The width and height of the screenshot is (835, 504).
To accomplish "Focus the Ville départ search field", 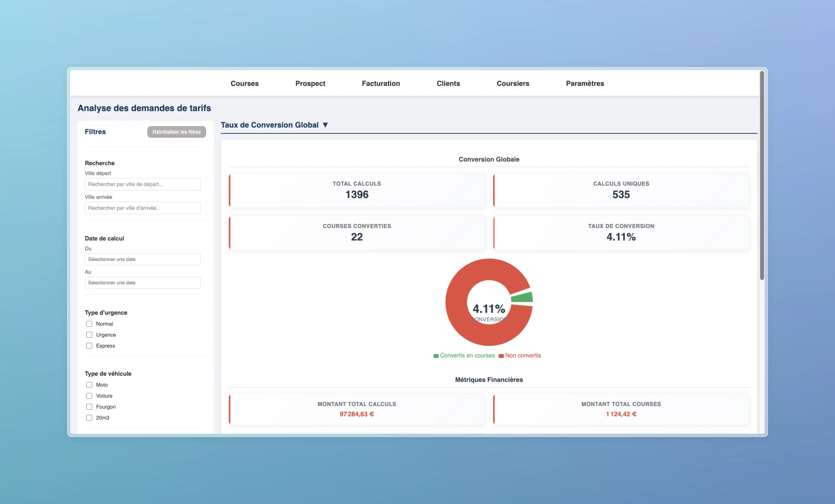I will click(x=142, y=184).
